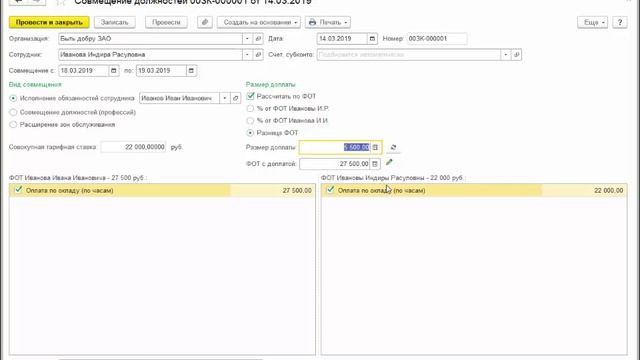Expand the Организация dropdown
The height and width of the screenshot is (360, 640).
247,39
